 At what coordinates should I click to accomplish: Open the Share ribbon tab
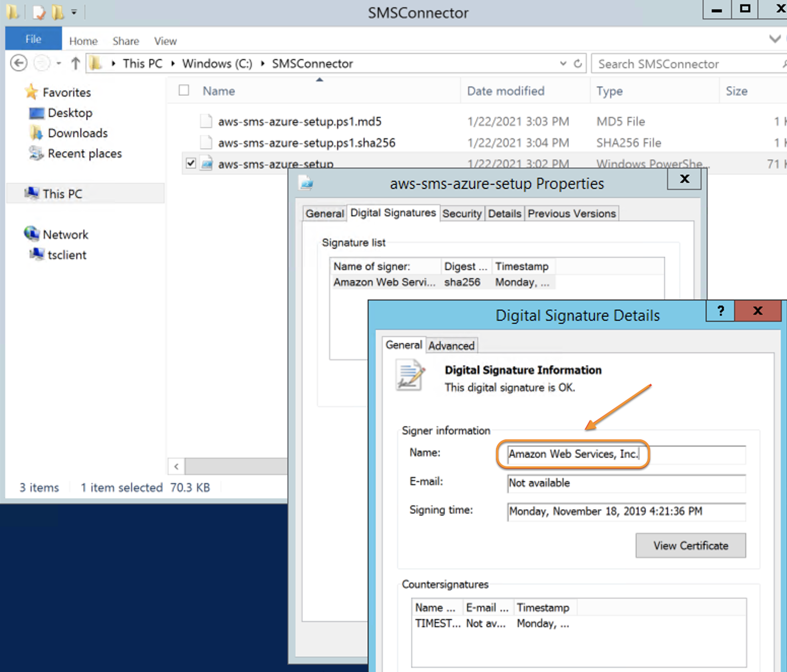126,41
